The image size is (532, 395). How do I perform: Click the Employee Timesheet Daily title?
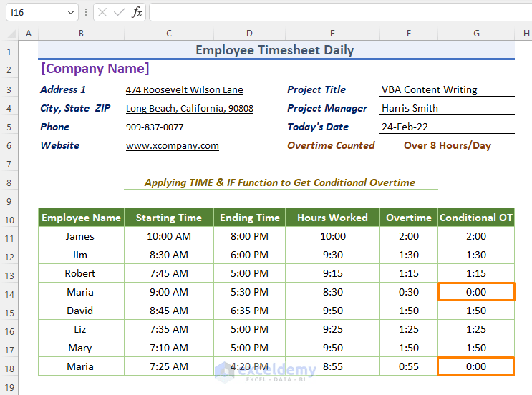pyautogui.click(x=276, y=50)
